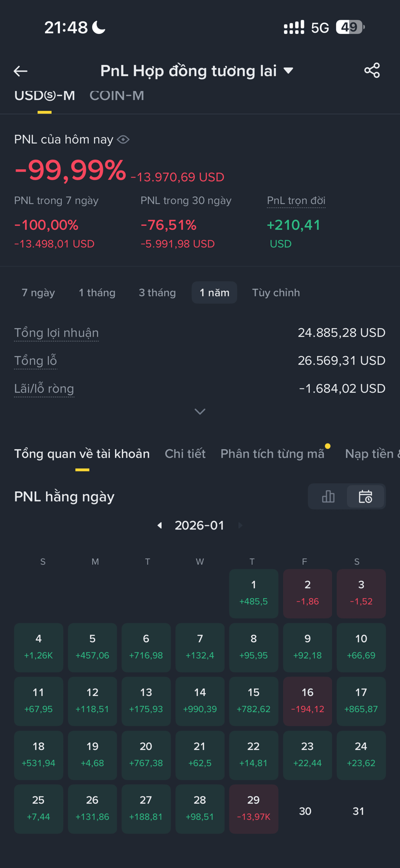Open Phân tích từng mã tab

click(x=272, y=454)
